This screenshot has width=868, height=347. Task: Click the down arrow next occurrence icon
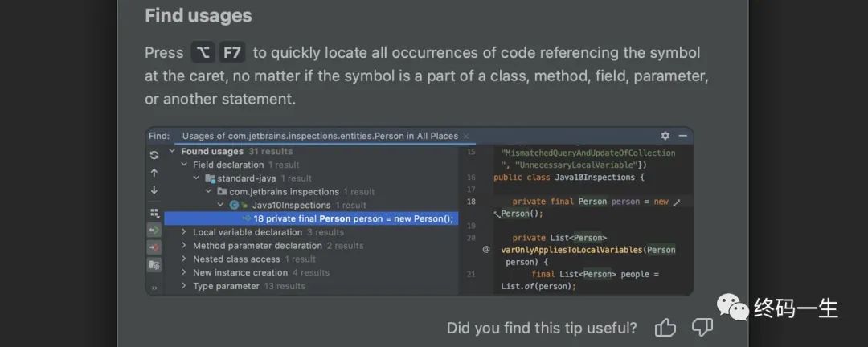pyautogui.click(x=154, y=190)
